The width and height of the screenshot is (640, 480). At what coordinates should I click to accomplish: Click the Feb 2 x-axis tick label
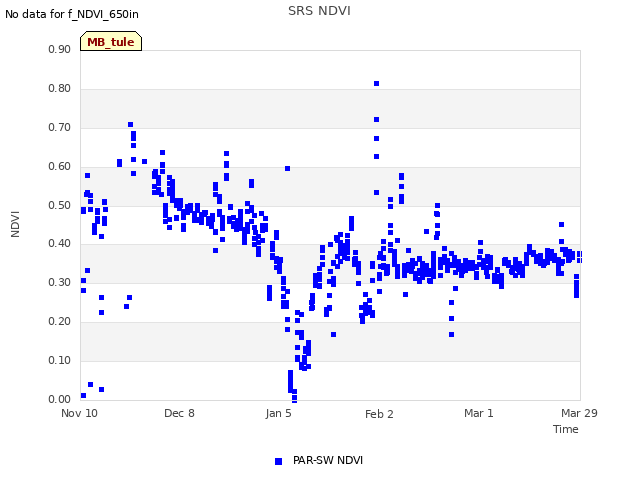[x=379, y=414]
